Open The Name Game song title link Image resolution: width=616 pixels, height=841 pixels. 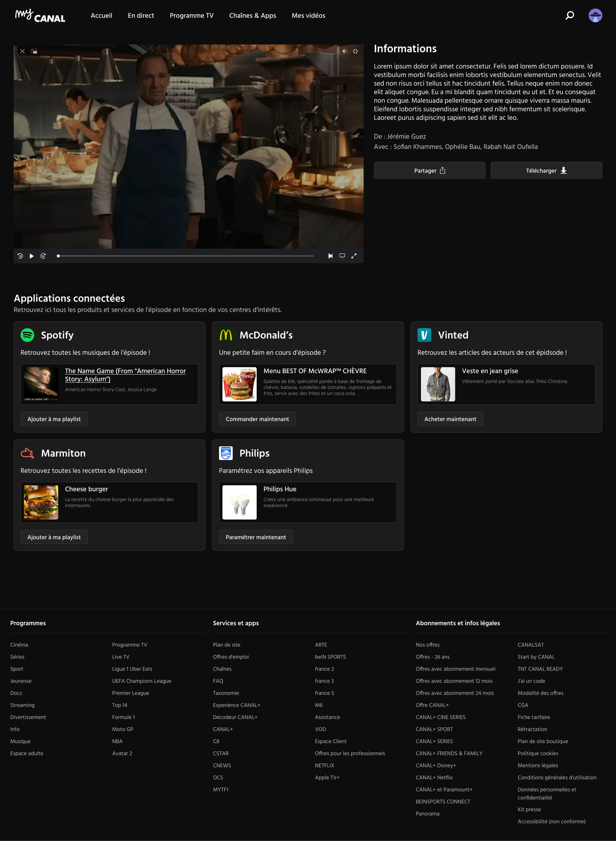pyautogui.click(x=125, y=375)
